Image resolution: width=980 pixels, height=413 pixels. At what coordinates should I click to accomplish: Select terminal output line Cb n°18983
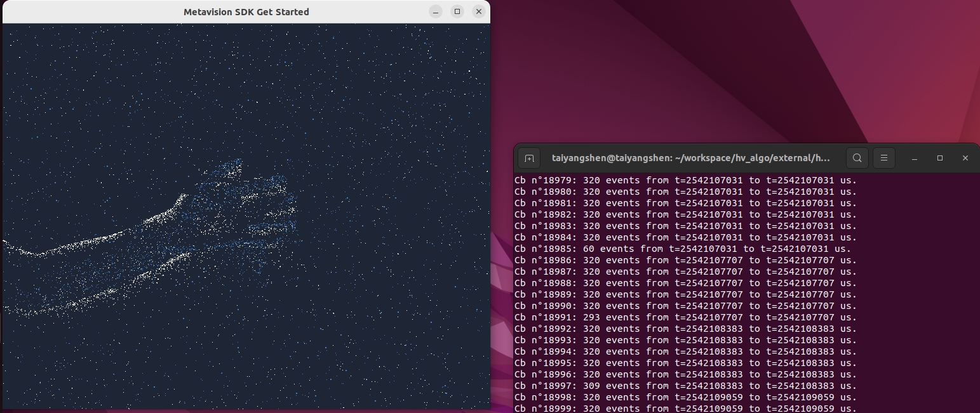point(685,226)
